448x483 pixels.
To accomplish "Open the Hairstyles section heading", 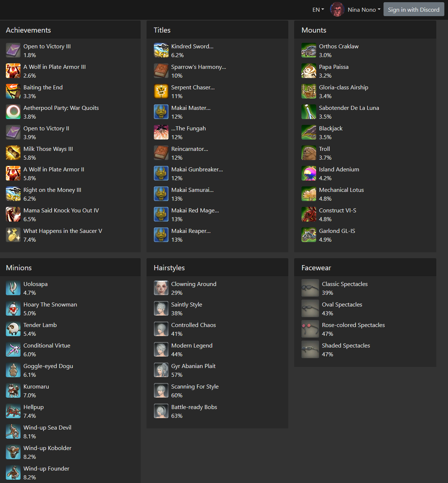I will [x=169, y=268].
